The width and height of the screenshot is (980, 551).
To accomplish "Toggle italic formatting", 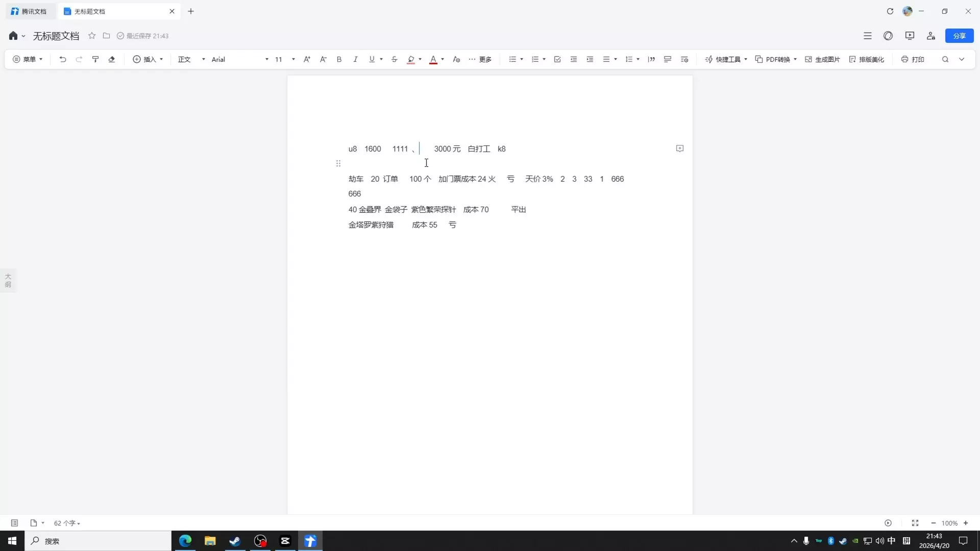I will [x=355, y=59].
